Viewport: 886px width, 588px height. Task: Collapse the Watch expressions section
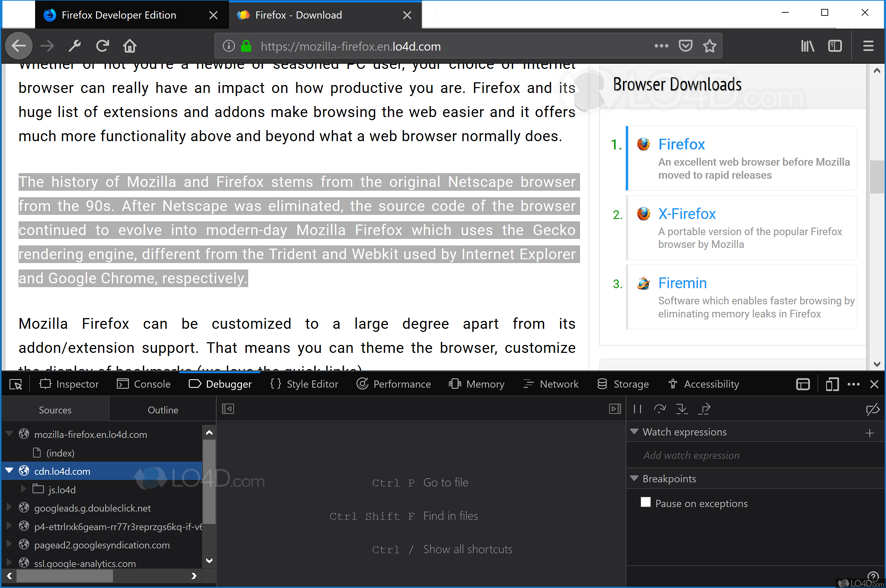pyautogui.click(x=634, y=432)
